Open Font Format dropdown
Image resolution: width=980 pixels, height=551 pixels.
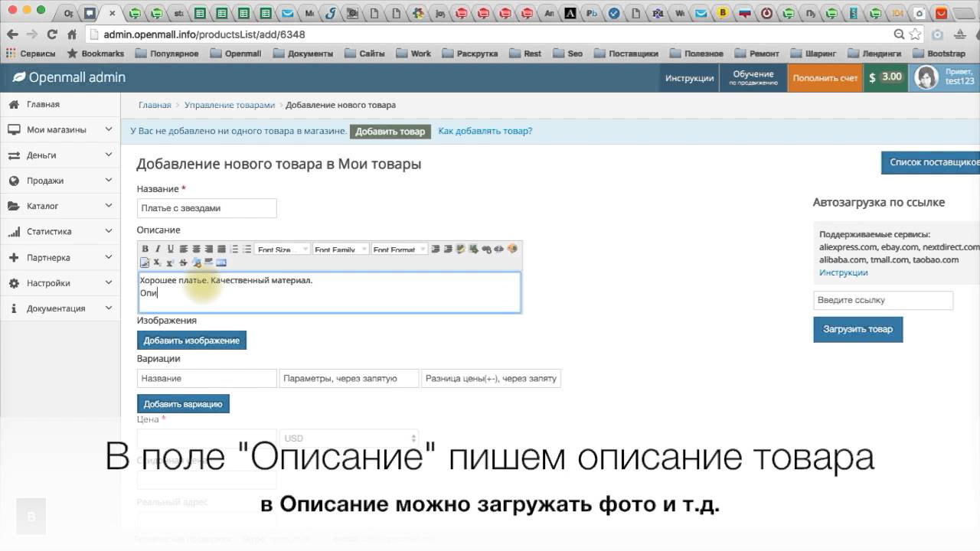tap(399, 249)
